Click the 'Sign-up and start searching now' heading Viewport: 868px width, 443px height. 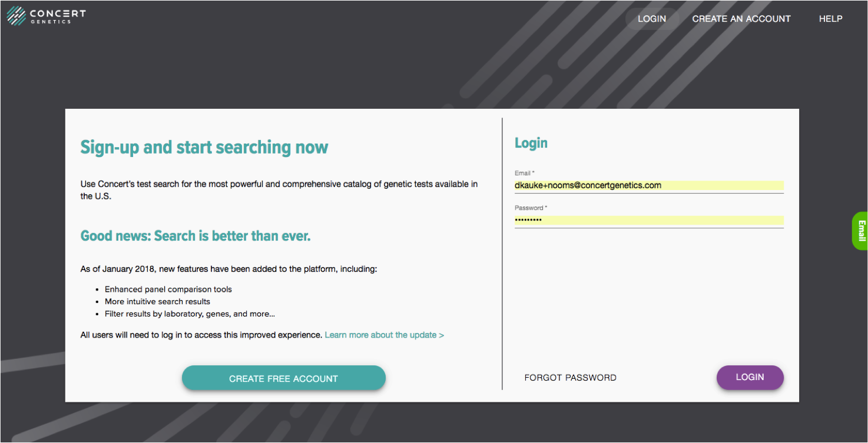point(204,147)
